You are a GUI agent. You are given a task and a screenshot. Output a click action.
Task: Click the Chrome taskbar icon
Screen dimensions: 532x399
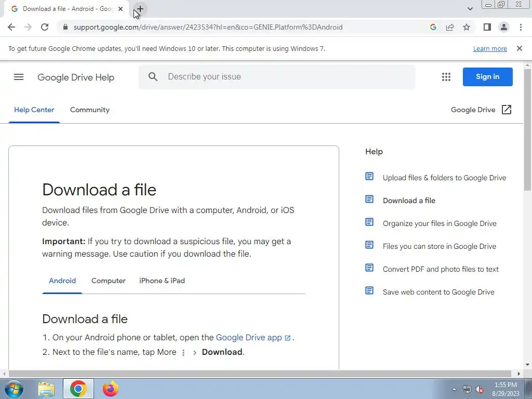78,389
